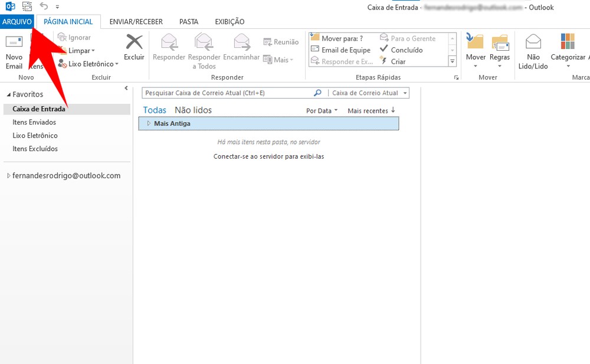The height and width of the screenshot is (364, 590).
Task: Select Responder e Ex... quick step
Action: pyautogui.click(x=342, y=61)
